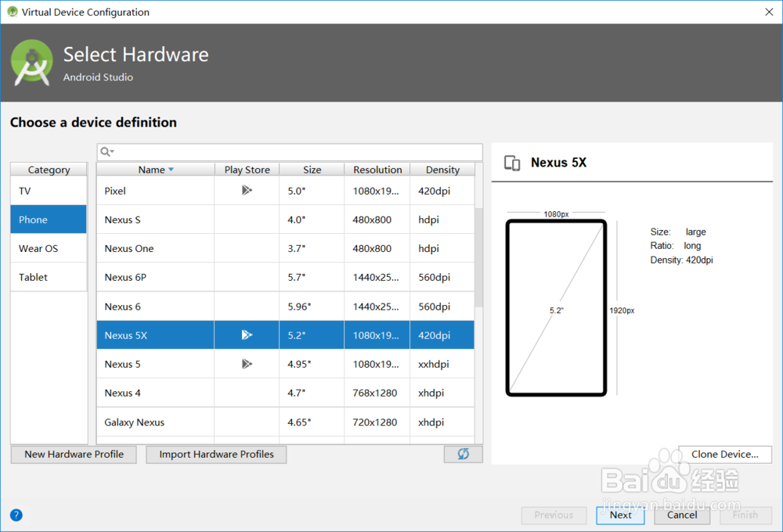The width and height of the screenshot is (783, 532).
Task: Select the Nexus One device row
Action: click(286, 249)
